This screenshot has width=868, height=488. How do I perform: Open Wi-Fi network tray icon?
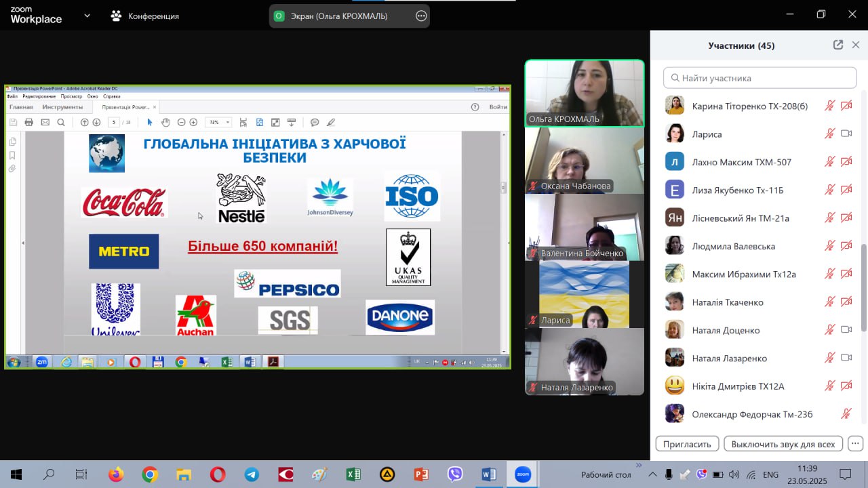pyautogui.click(x=751, y=474)
